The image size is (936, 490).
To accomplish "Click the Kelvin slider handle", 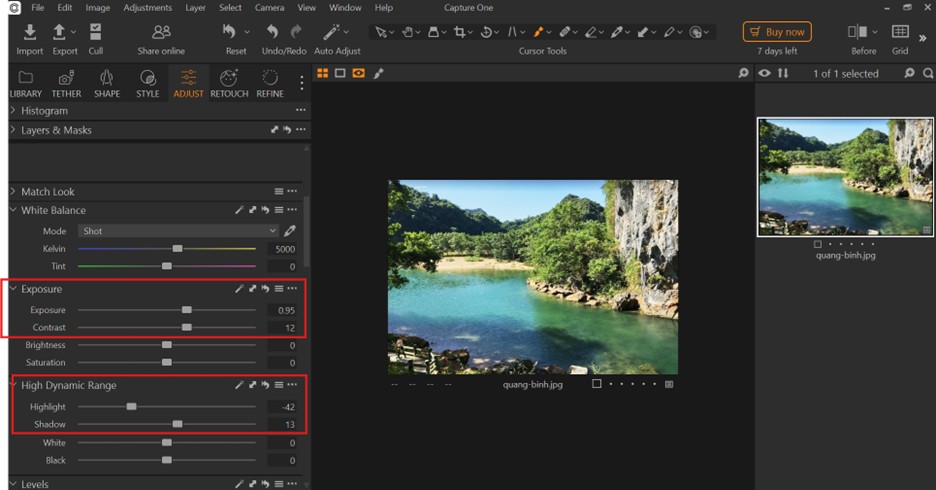I will pyautogui.click(x=177, y=248).
